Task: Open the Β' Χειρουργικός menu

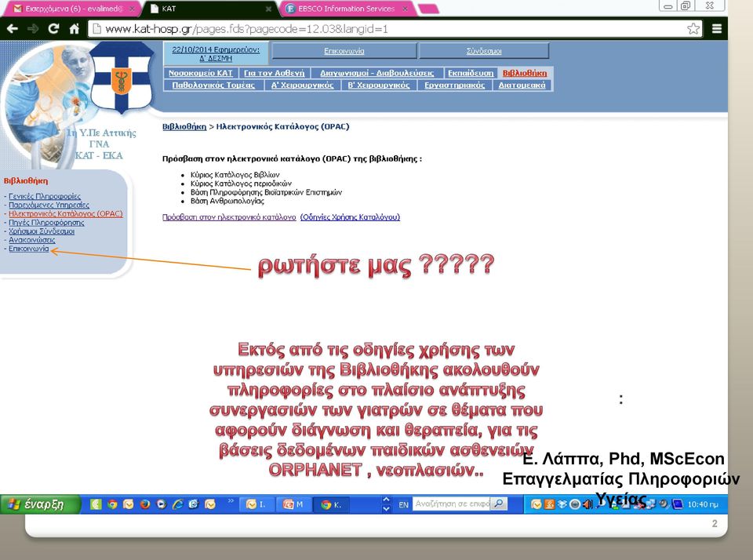Action: pyautogui.click(x=379, y=85)
